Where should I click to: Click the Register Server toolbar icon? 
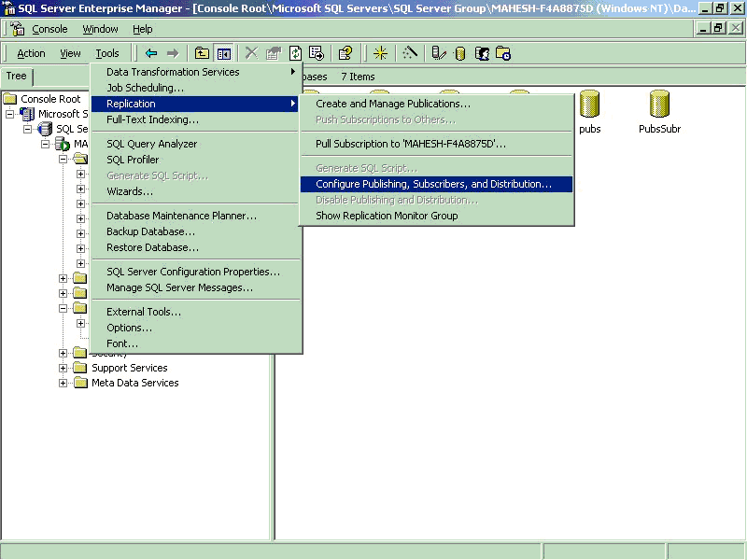click(439, 53)
